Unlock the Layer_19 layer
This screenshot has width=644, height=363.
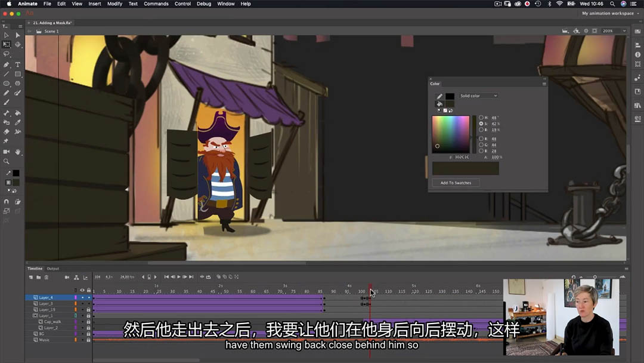[88, 309]
